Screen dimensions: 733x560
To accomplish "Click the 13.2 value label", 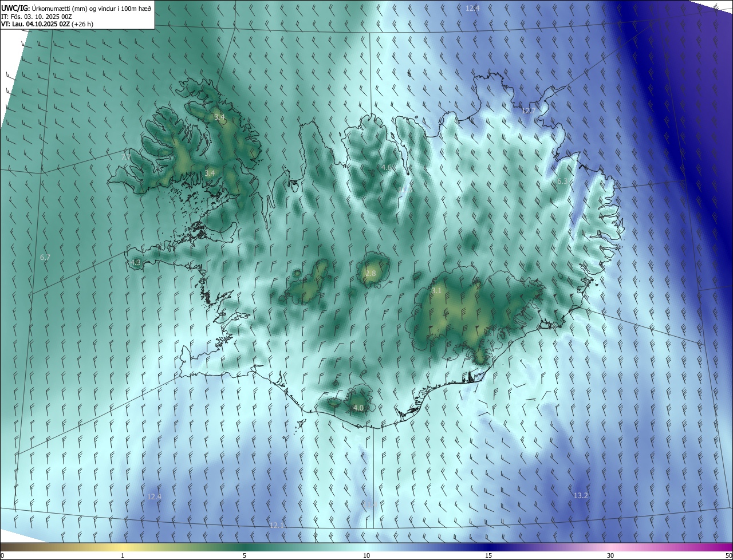I will (581, 495).
